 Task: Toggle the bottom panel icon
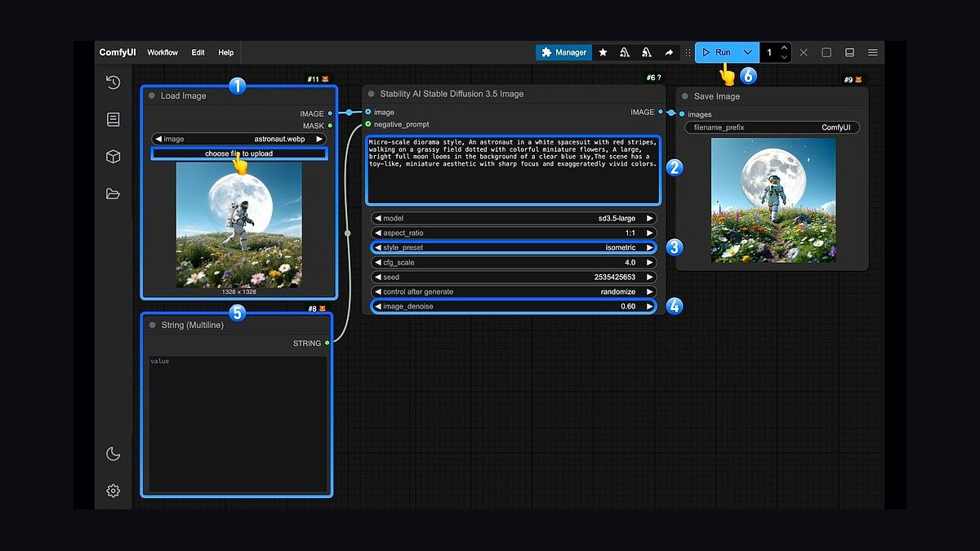[849, 52]
